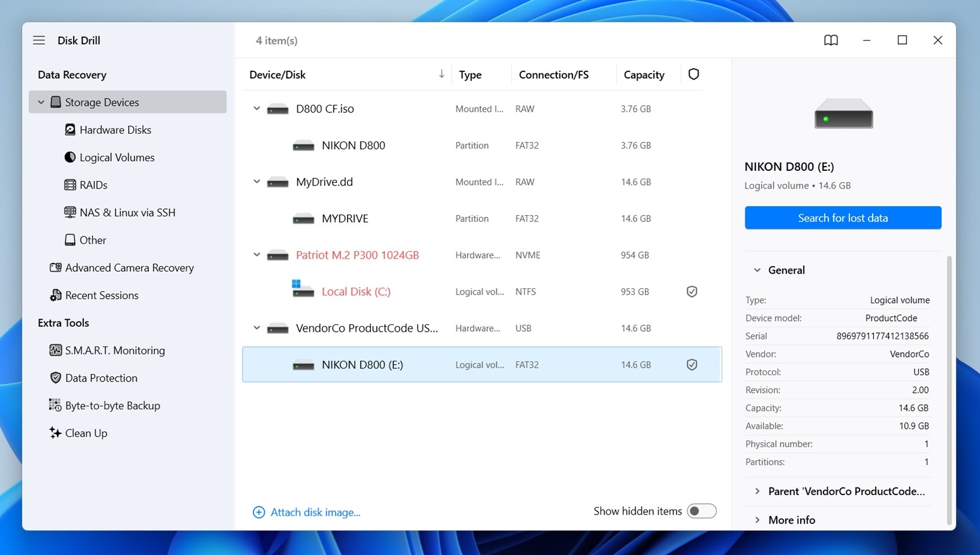Click the Patriot M.2 P300 drive icon
This screenshot has height=555, width=980.
tap(278, 255)
